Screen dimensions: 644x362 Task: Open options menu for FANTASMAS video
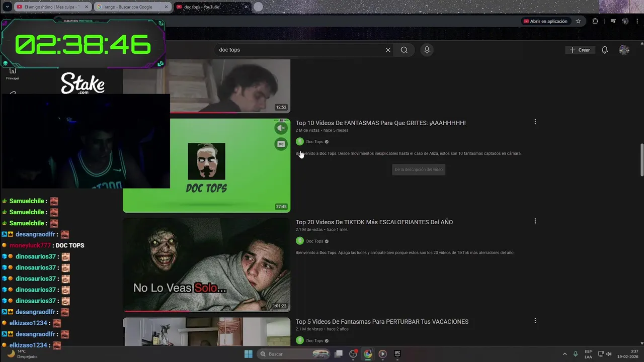(x=535, y=122)
